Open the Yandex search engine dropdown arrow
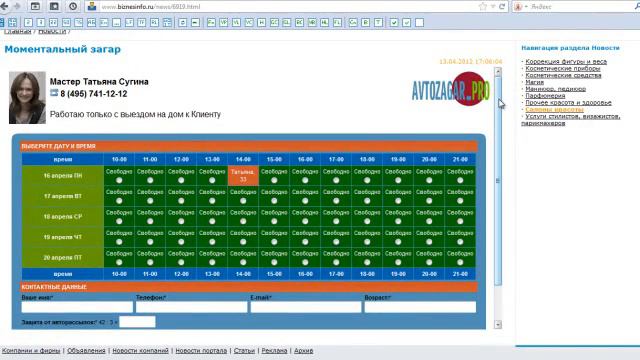Viewport: 640px width, 360px height. [x=526, y=7]
